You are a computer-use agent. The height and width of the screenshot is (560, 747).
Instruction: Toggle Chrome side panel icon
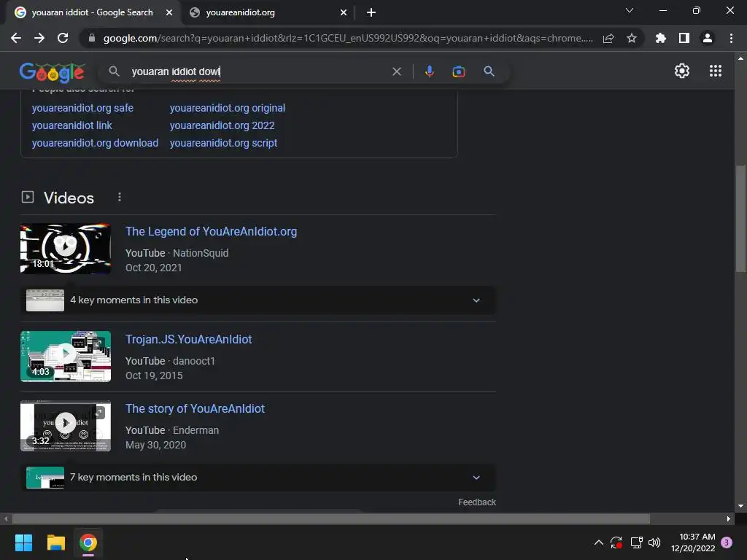tap(684, 38)
